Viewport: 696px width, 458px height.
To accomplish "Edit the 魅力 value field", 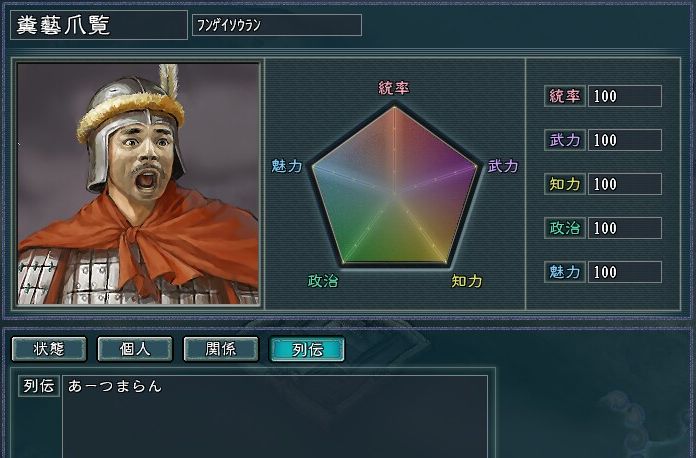I will pos(625,272).
